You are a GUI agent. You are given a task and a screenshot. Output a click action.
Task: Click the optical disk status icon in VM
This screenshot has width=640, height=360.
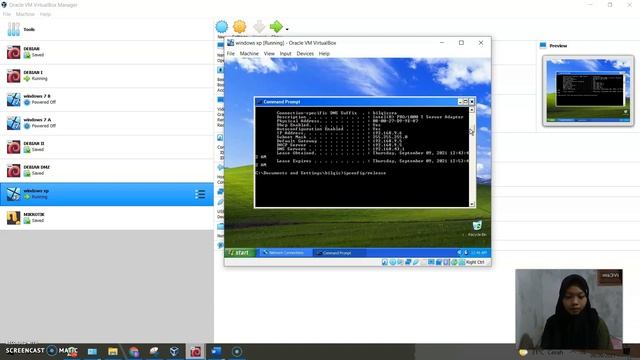[x=393, y=262]
